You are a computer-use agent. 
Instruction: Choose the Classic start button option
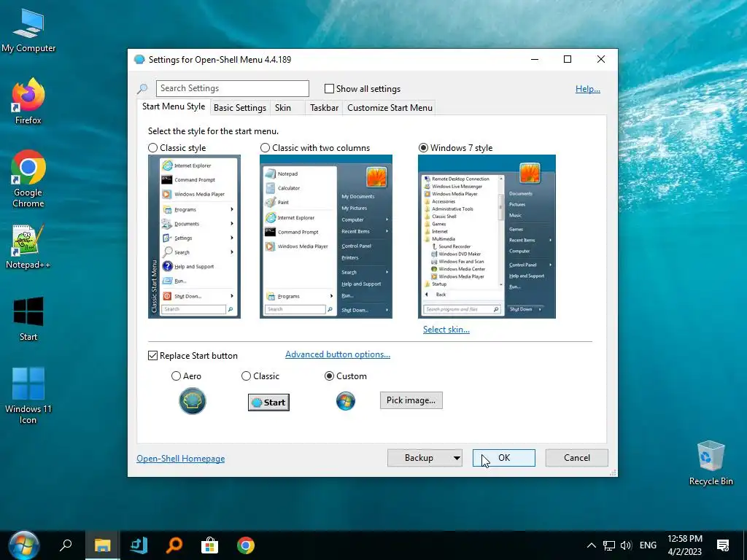[x=246, y=376]
